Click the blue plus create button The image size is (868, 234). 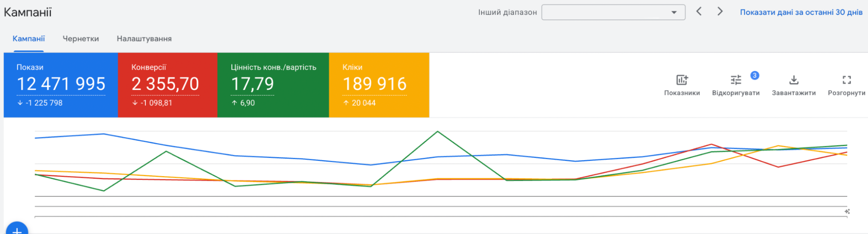pyautogui.click(x=17, y=230)
